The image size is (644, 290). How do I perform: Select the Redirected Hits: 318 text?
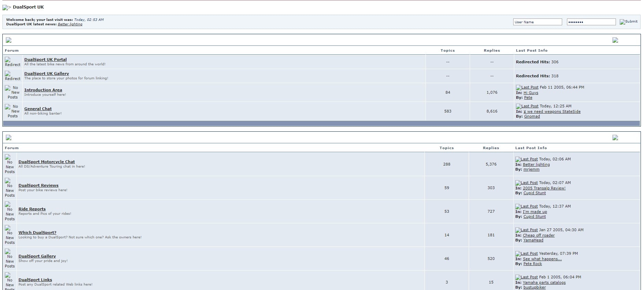[537, 76]
